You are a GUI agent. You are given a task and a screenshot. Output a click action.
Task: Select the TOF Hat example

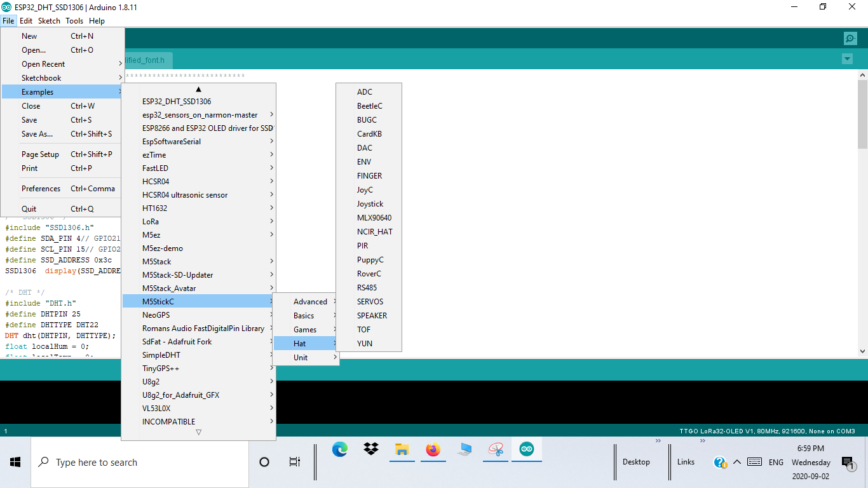[369, 330]
